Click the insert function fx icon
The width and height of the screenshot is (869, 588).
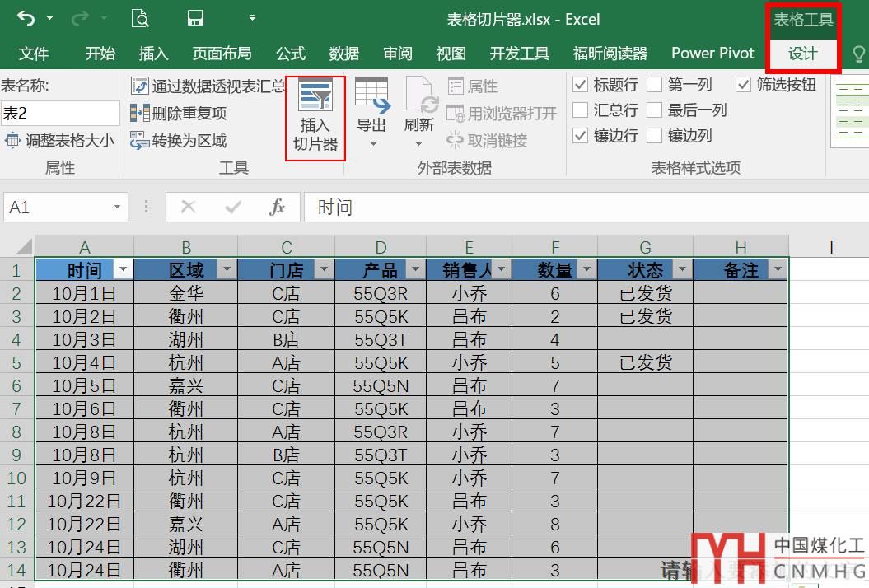[x=278, y=208]
